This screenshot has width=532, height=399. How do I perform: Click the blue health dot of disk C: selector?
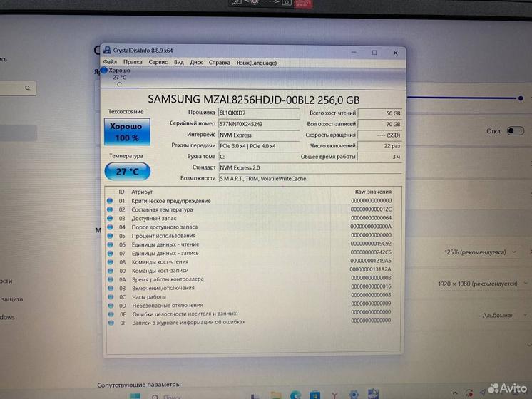104,70
